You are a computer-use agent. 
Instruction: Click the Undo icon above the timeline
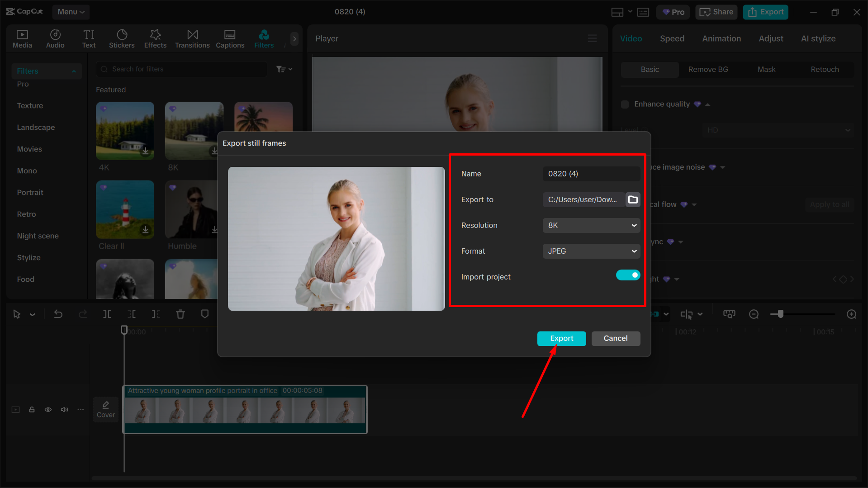click(x=58, y=313)
